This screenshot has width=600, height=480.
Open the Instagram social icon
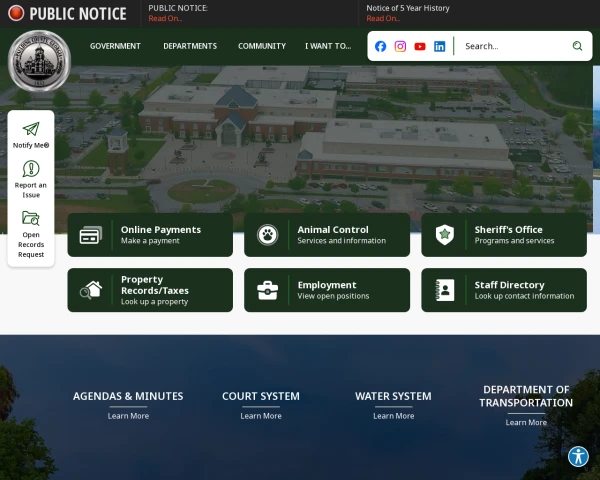[x=400, y=46]
